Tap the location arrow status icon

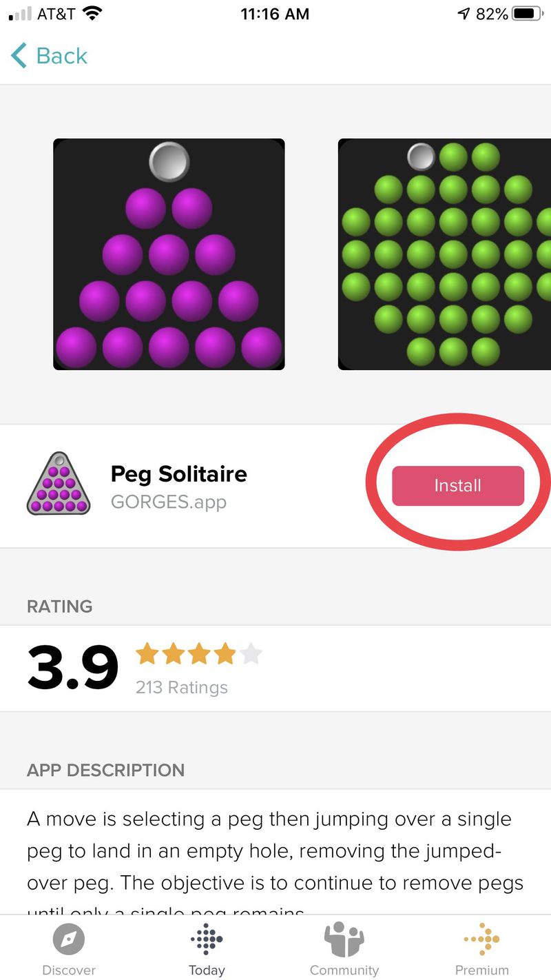(x=464, y=14)
